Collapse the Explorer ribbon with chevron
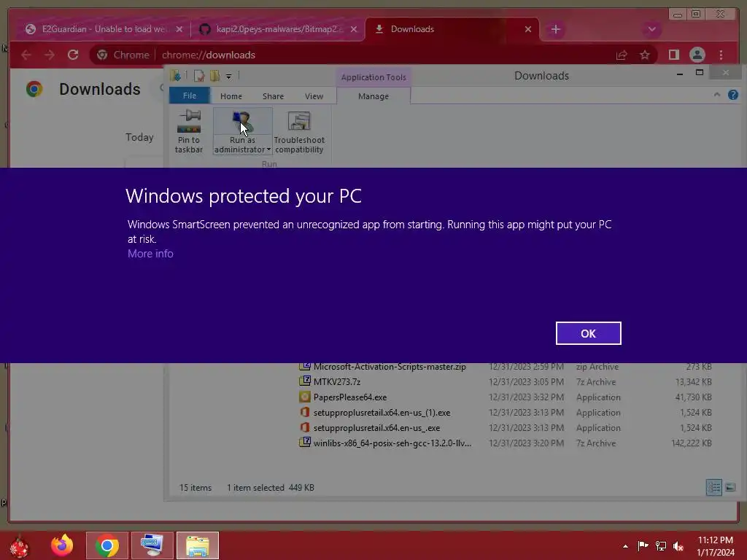Viewport: 747px width, 560px height. coord(716,96)
